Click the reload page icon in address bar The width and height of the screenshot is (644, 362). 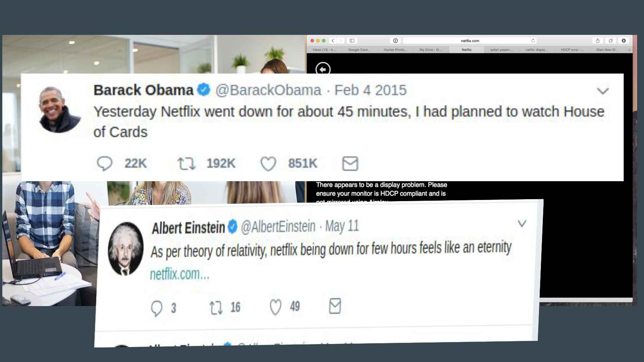(533, 41)
